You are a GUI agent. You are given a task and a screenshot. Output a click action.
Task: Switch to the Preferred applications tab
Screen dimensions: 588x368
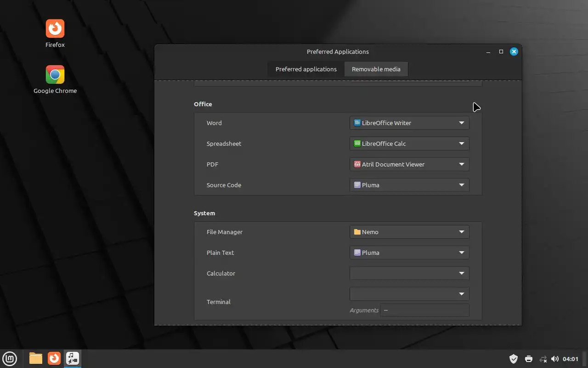[306, 69]
